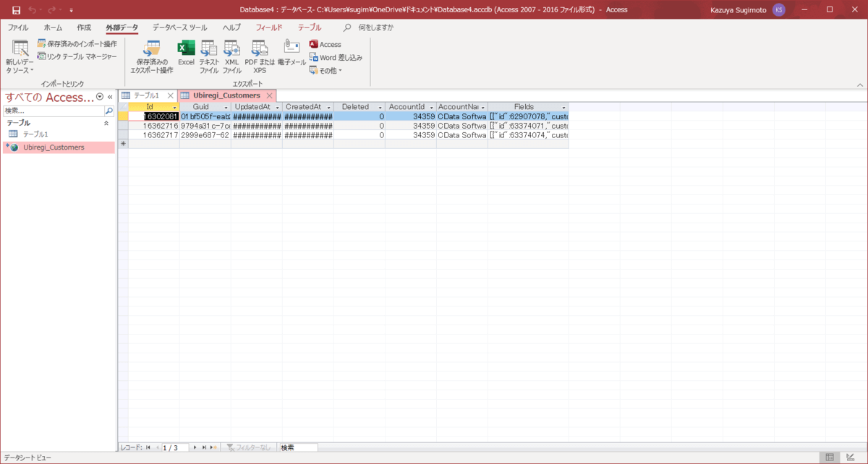This screenshot has width=868, height=464.
Task: Open the テーブル contextual ribbon tab
Action: (x=310, y=27)
